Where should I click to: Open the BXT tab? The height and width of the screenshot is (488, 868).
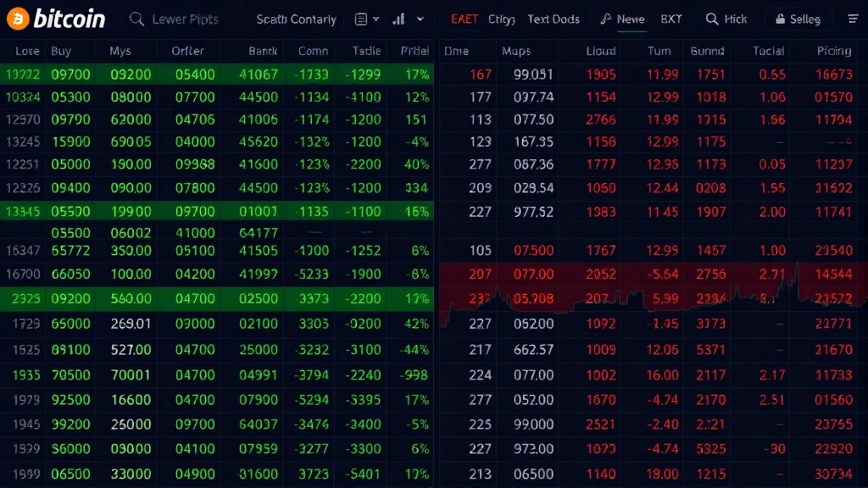[670, 19]
